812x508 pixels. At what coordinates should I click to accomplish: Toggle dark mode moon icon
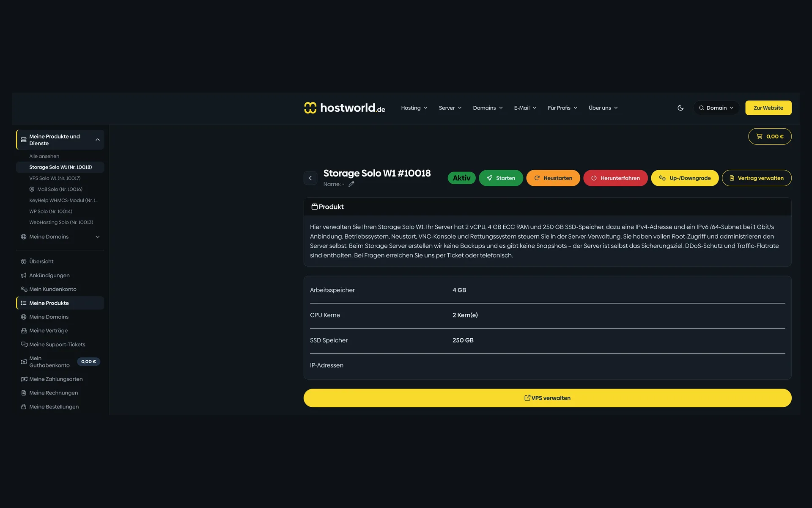pos(680,108)
